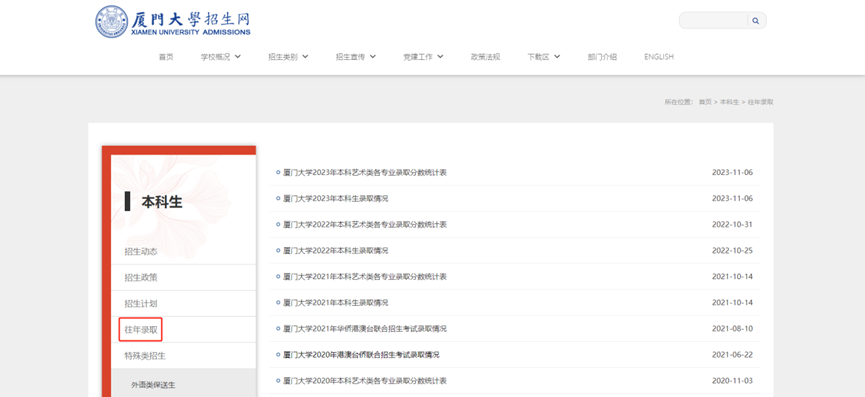Click the search magnifier icon
Screen dimensions: 865x397
tap(756, 21)
